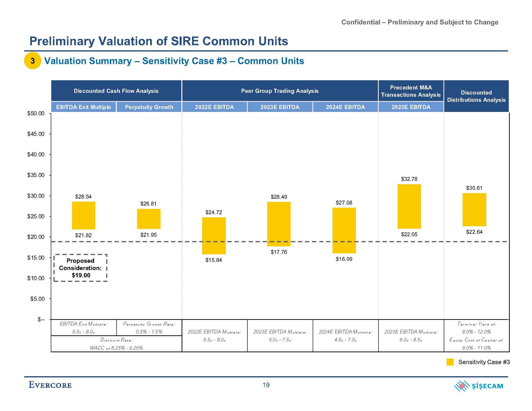Click the $17.76 value label
Screen dimensions: 532x411
pos(279,252)
